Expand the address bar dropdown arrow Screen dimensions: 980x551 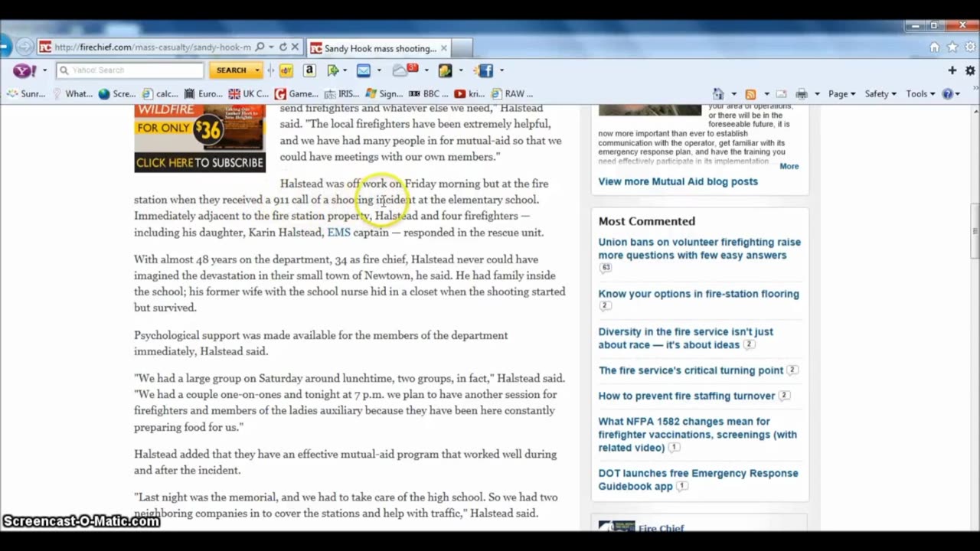coord(272,47)
